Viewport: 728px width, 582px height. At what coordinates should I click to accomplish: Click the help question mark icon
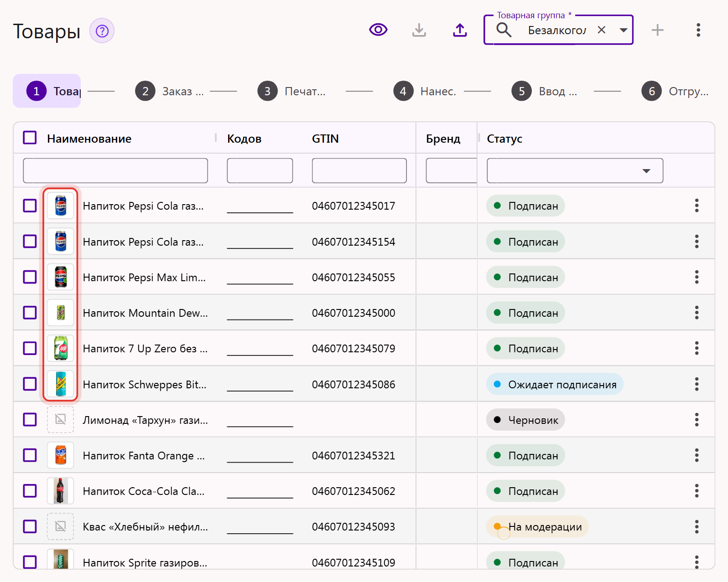[102, 31]
